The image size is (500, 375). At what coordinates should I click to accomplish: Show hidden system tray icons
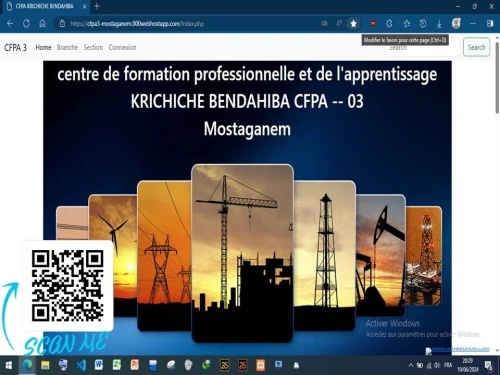[411, 365]
